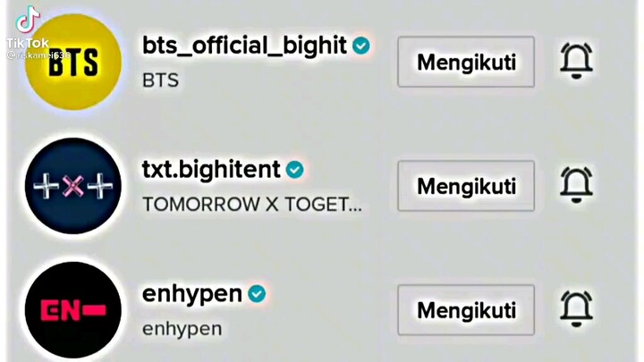
Task: Open the txt.bighitent username link
Action: [211, 169]
